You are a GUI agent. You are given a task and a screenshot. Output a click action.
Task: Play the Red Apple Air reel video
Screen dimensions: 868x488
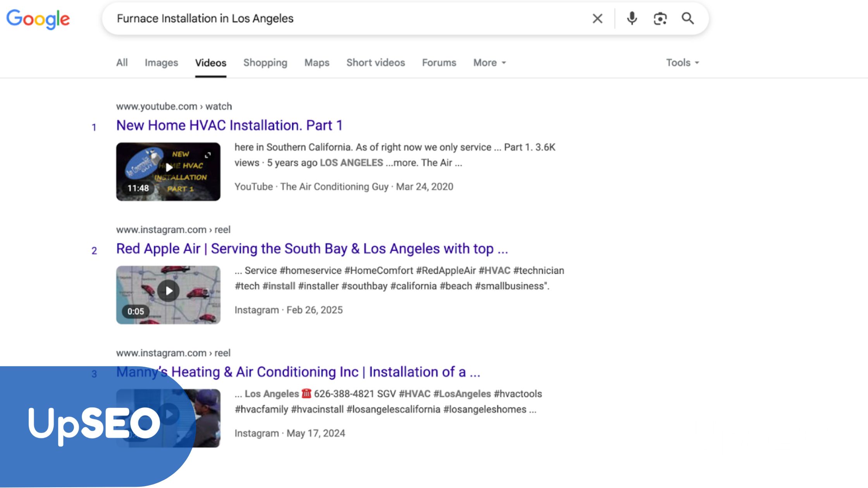[169, 291]
